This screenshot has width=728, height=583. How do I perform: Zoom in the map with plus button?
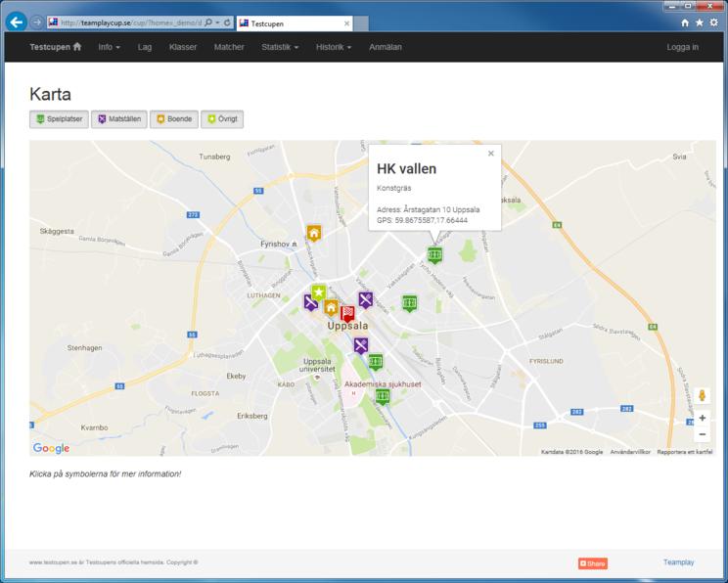[x=702, y=418]
